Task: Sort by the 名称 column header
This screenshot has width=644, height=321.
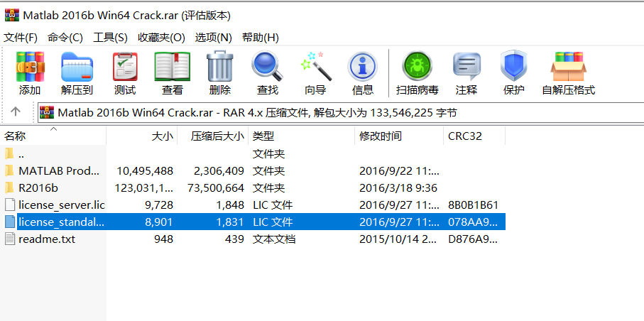Action: (53, 136)
